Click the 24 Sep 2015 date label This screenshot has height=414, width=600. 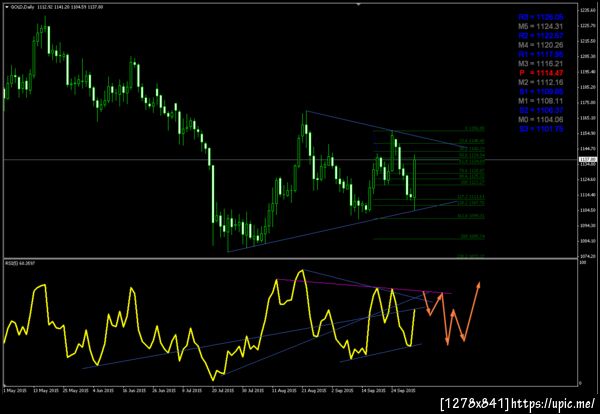pyautogui.click(x=403, y=391)
